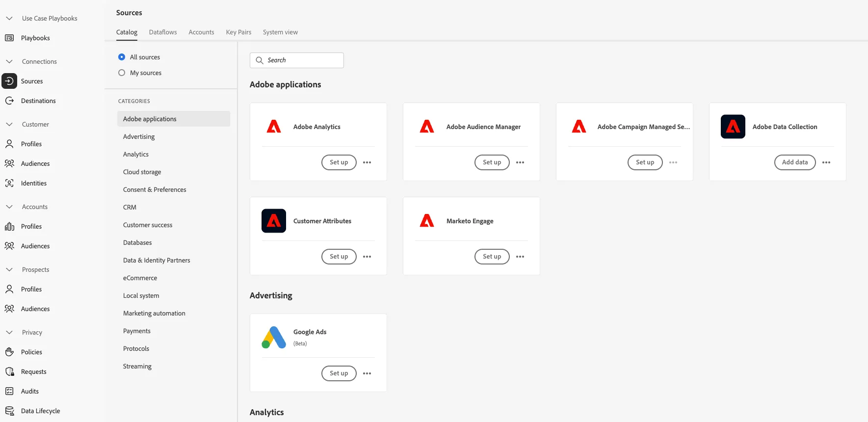Collapse the Accounts section chevron
The height and width of the screenshot is (422, 868).
9,207
